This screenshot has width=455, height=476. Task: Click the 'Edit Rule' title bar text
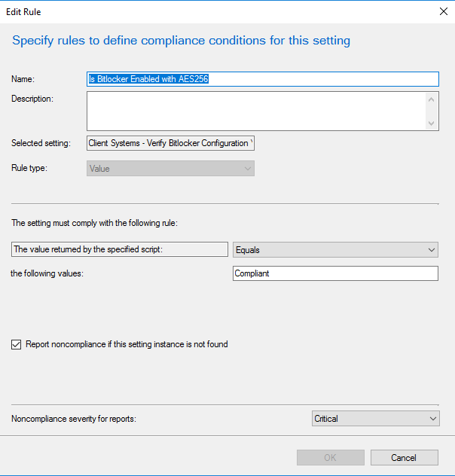pos(23,12)
